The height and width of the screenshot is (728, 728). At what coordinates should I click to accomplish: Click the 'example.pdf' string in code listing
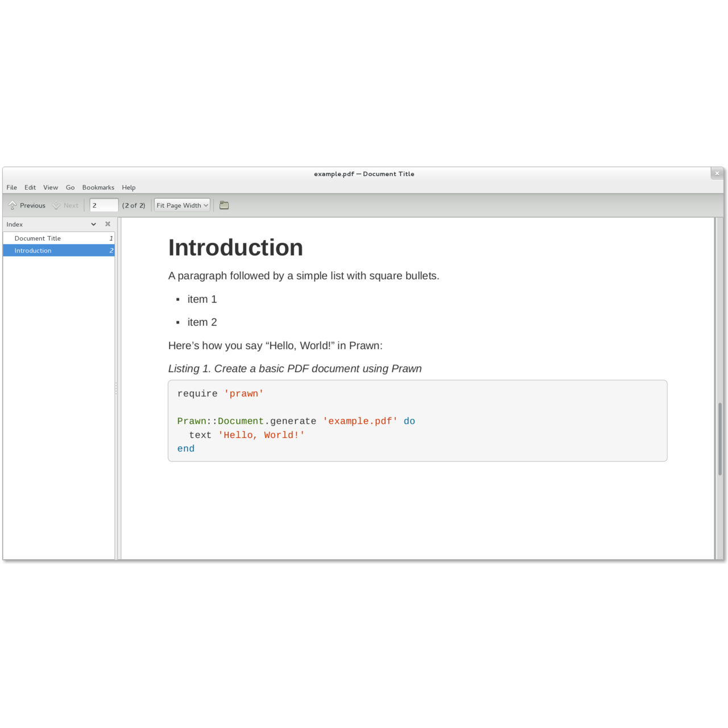360,421
